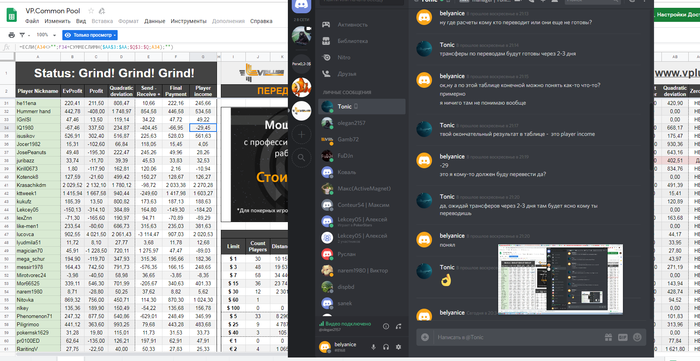700x361 pixels.
Task: Print the spreadsheet via printer icon
Action: coord(12,35)
